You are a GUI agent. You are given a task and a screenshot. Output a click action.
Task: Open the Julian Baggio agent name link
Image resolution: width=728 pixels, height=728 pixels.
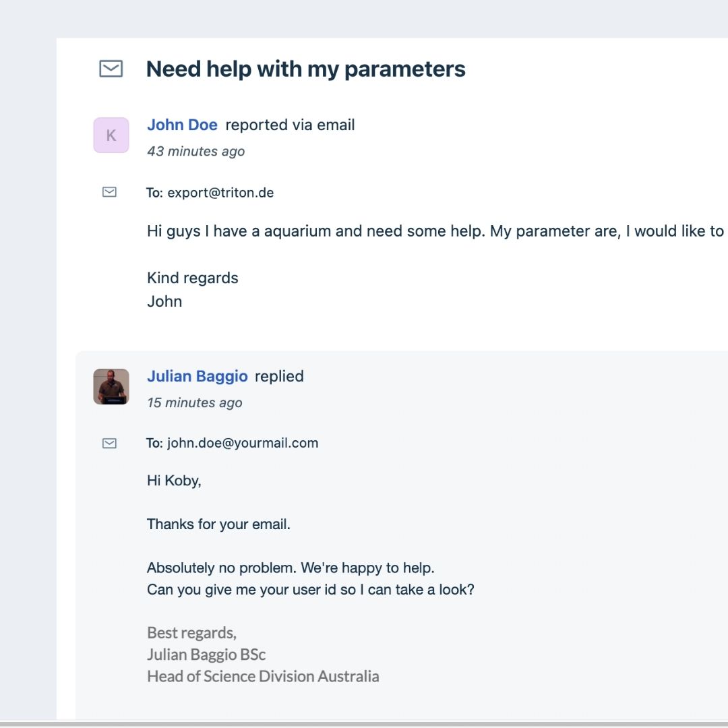point(197,376)
